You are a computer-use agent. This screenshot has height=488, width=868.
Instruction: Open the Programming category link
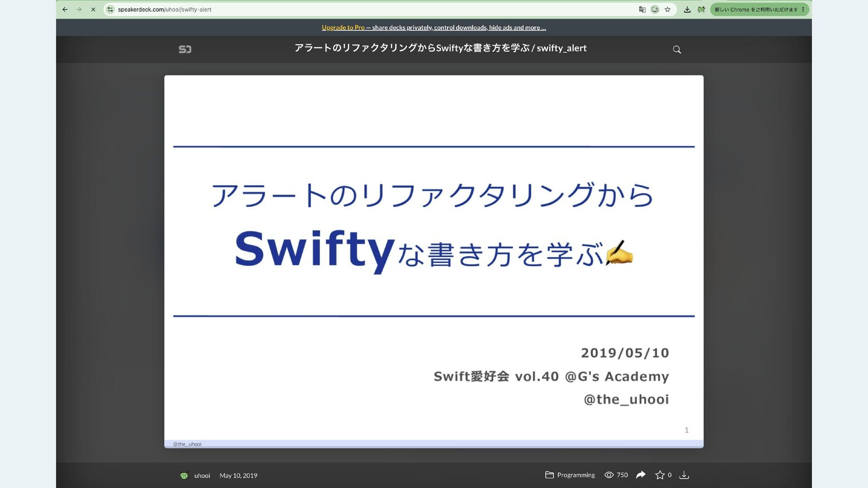click(x=576, y=475)
